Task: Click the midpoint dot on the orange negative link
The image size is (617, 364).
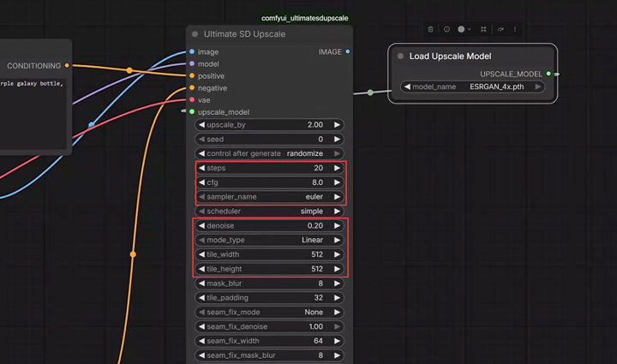Action: (x=133, y=254)
